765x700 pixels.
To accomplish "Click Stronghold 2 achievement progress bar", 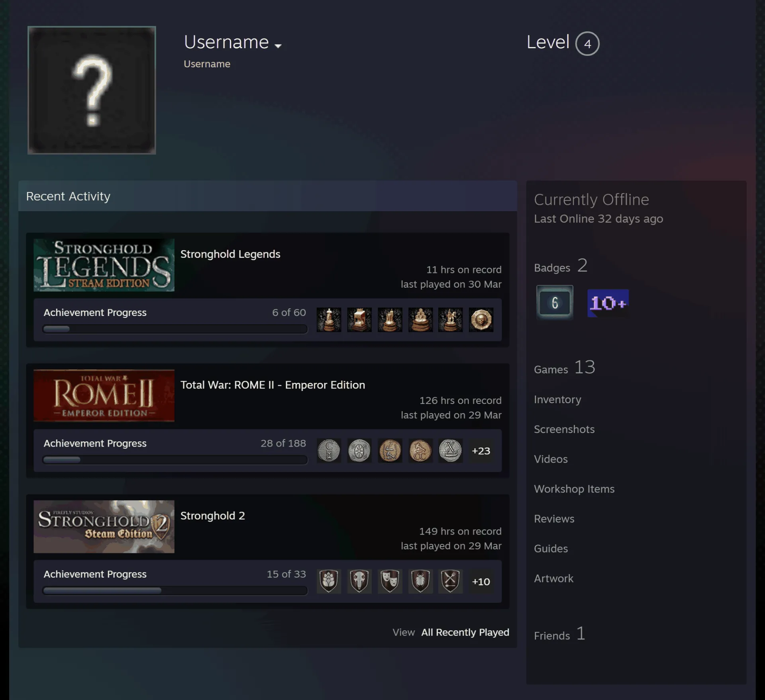I will (x=175, y=590).
